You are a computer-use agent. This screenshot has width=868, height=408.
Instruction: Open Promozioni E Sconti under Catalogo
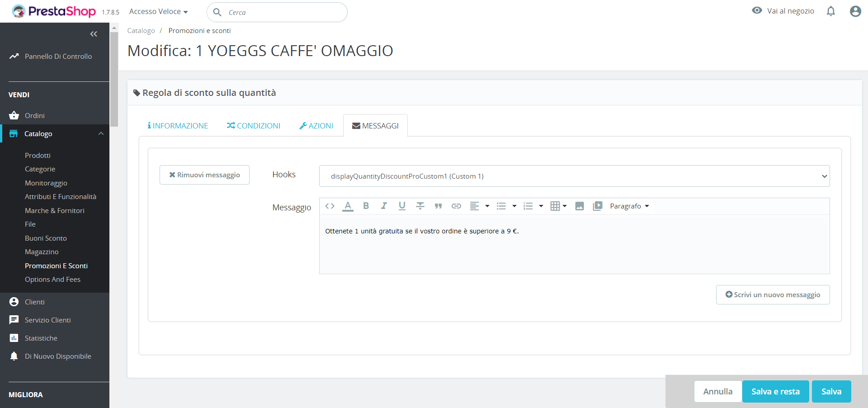tap(56, 266)
